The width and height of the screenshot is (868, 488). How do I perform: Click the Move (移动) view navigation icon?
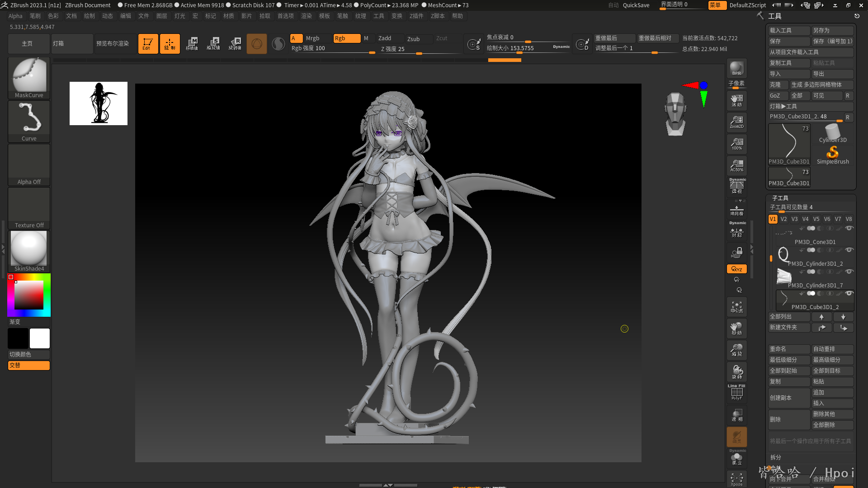(736, 328)
